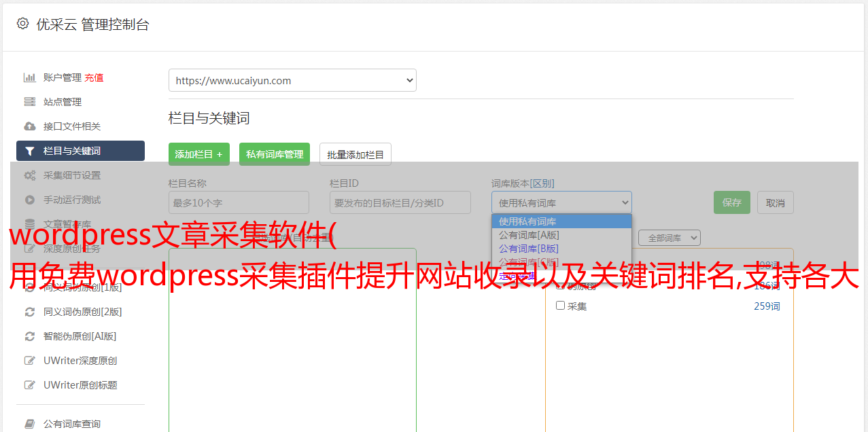Focus the 栏目名称 input field
Screen dimensions: 868x432
tap(239, 202)
